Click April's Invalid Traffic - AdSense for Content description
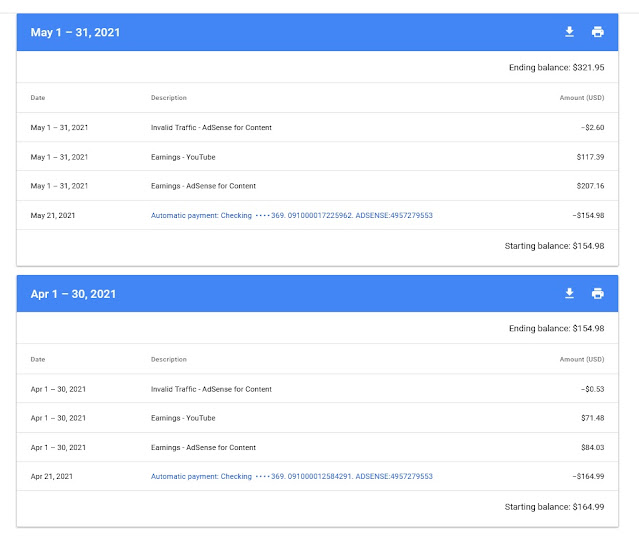The image size is (639, 544). (211, 389)
